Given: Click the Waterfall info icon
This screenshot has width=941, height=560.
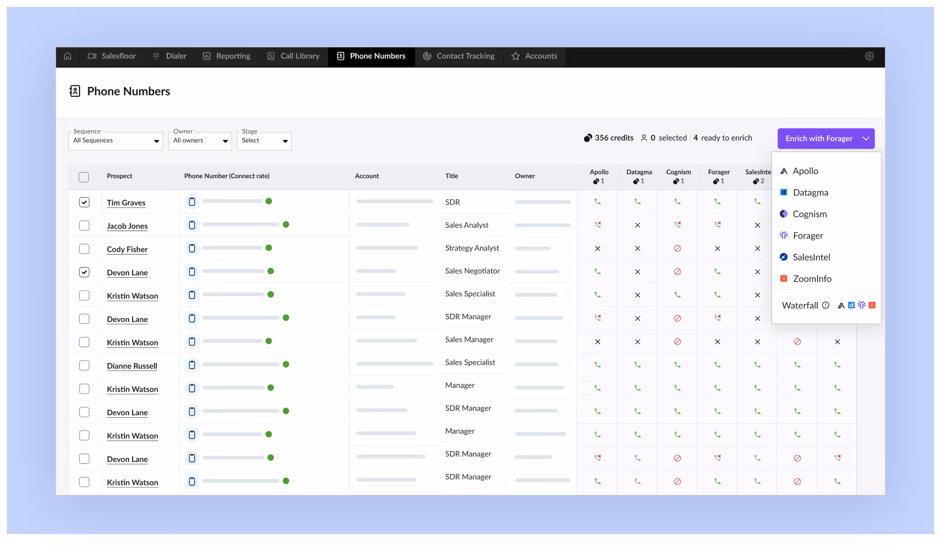Looking at the screenshot, I should [826, 305].
